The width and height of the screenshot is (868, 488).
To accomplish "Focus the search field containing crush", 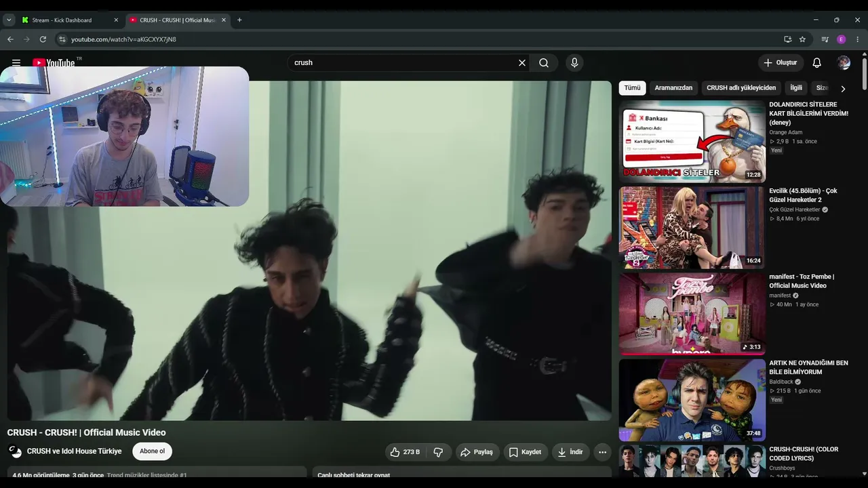I will click(403, 63).
